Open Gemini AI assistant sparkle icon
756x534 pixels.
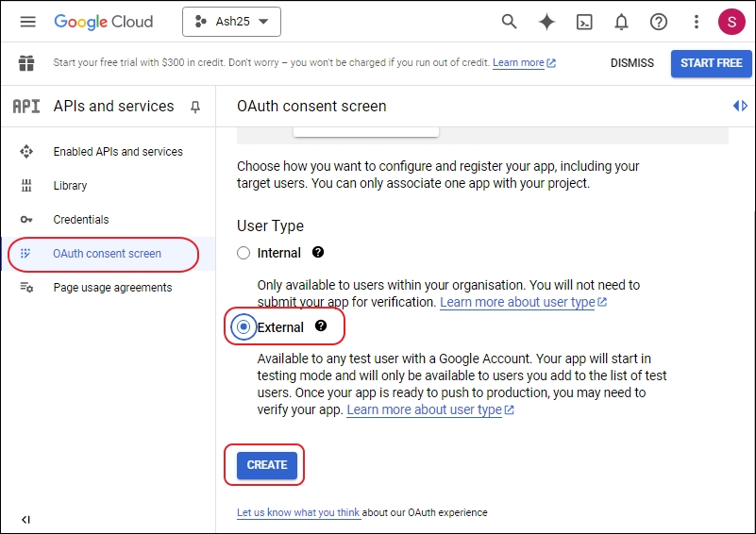(546, 22)
